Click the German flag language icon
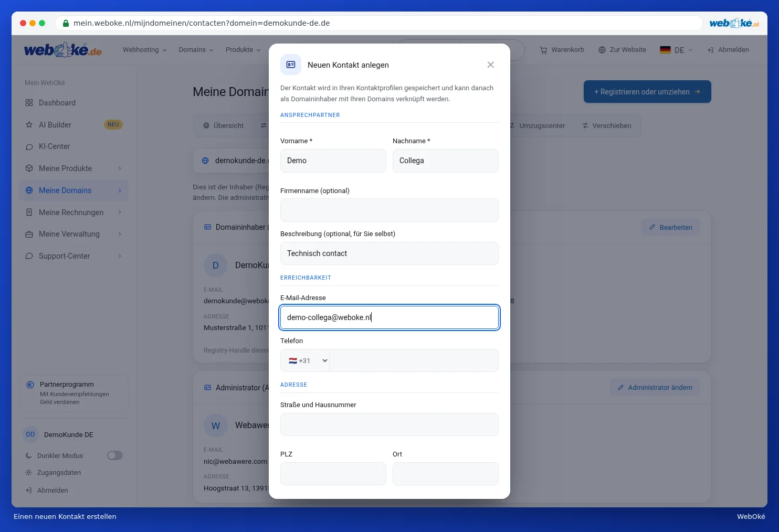Image resolution: width=779 pixels, height=532 pixels. (x=665, y=50)
